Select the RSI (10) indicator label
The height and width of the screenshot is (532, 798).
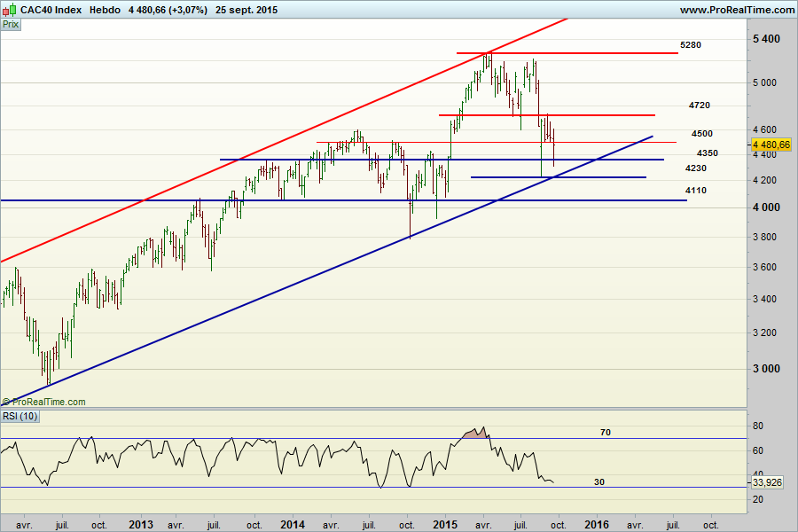(x=20, y=416)
